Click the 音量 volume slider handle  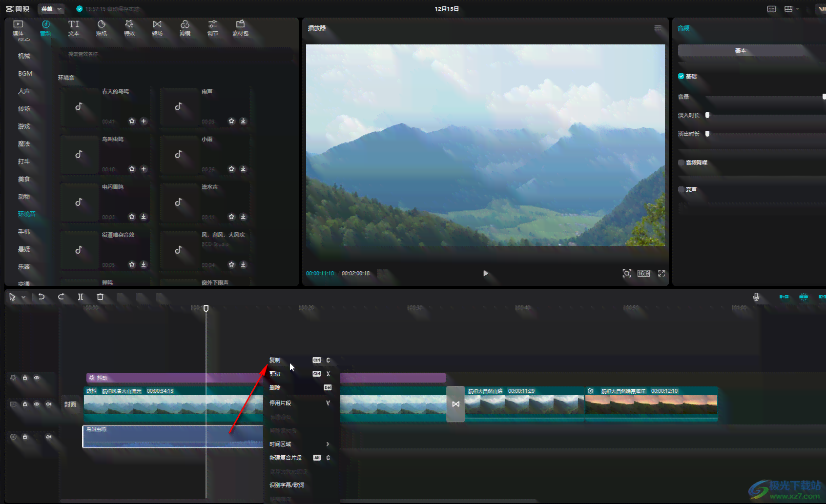824,97
